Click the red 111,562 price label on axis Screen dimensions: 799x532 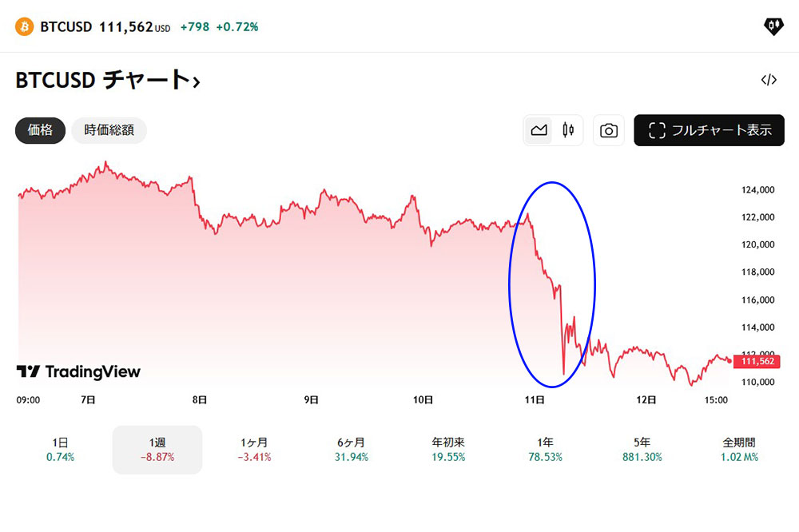(x=755, y=362)
